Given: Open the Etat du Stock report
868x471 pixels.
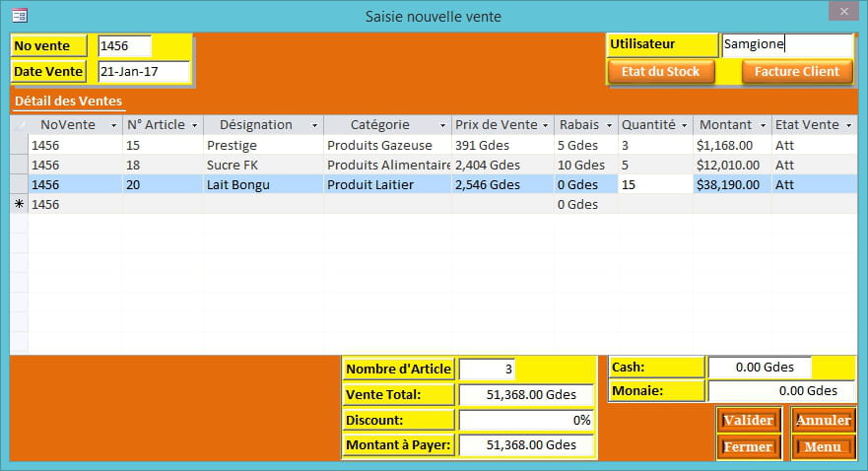Looking at the screenshot, I should (x=661, y=71).
